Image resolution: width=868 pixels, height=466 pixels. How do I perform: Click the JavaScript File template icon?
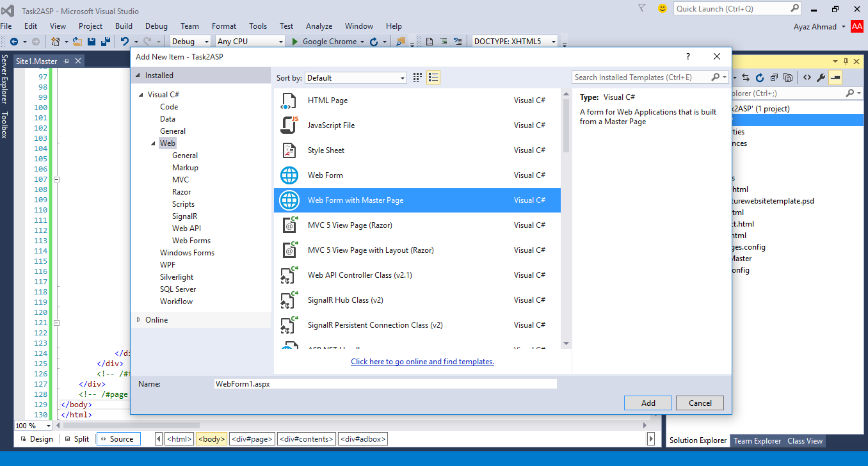click(289, 125)
